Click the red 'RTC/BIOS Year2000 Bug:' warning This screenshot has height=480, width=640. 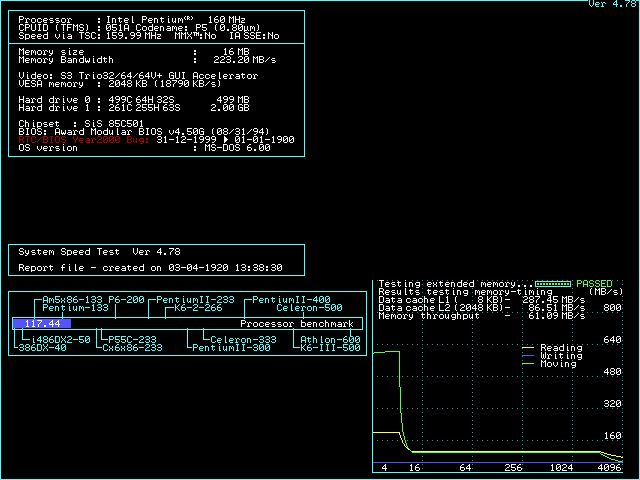click(84, 140)
